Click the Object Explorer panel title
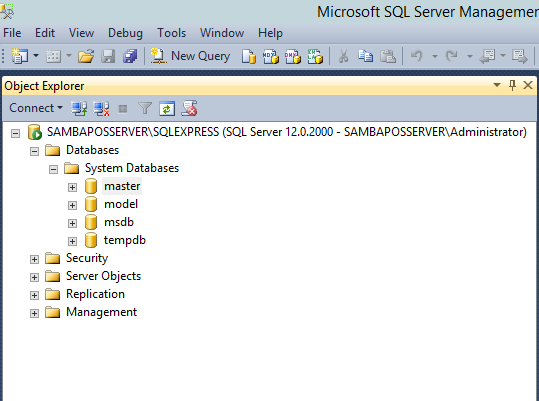Viewport: 539px width, 401px height. coord(44,86)
